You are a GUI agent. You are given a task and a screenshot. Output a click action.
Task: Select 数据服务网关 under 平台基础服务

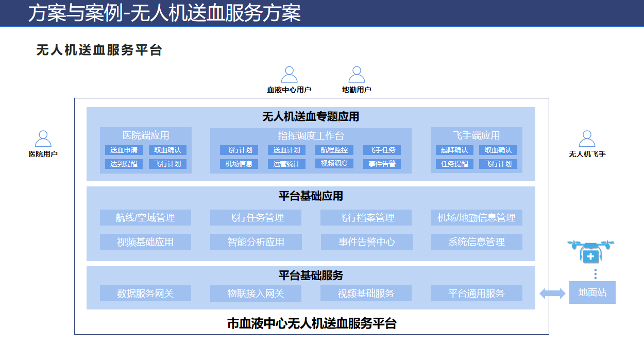pyautogui.click(x=145, y=293)
